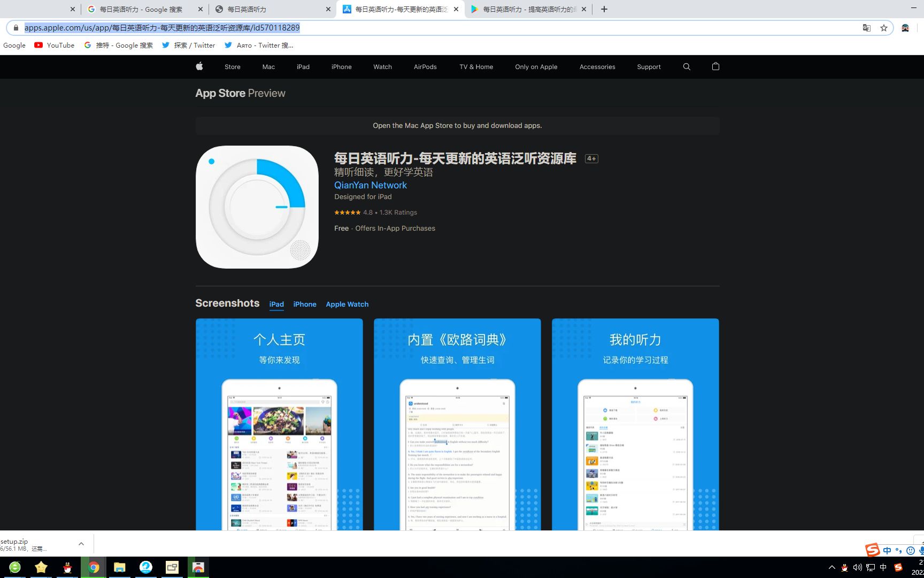Open the Apple logo home link
The height and width of the screenshot is (578, 924).
tap(199, 66)
